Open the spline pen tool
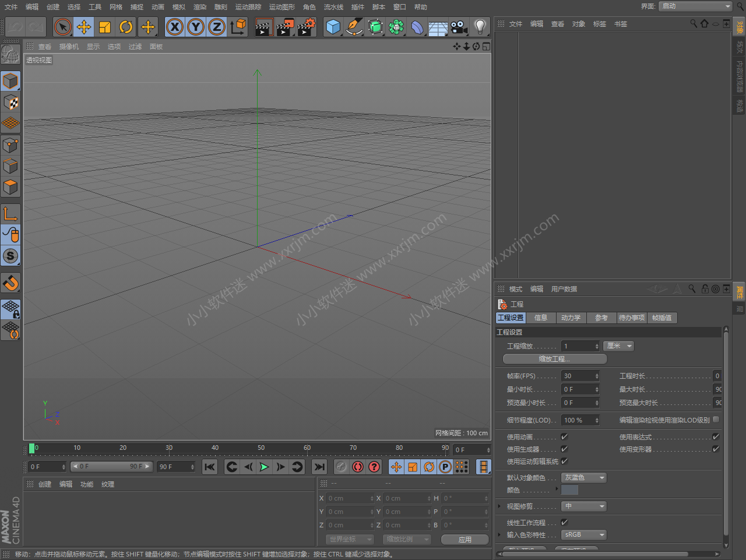Viewport: 746px width, 560px height. click(354, 27)
